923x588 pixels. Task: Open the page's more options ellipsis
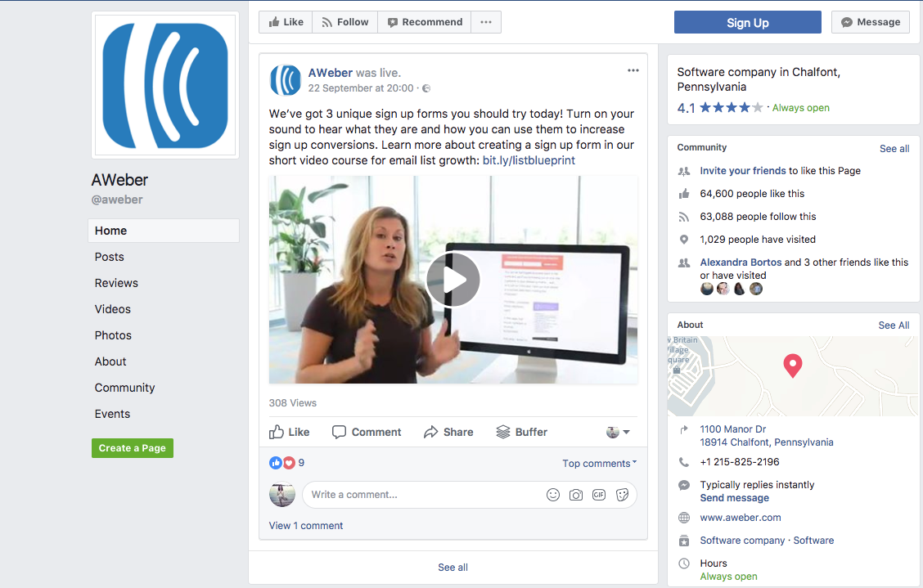[x=486, y=22]
